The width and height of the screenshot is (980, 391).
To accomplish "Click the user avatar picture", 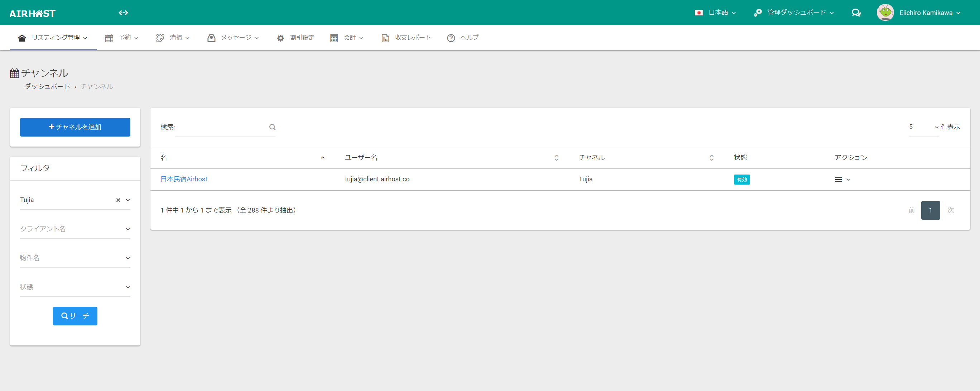I will click(885, 13).
